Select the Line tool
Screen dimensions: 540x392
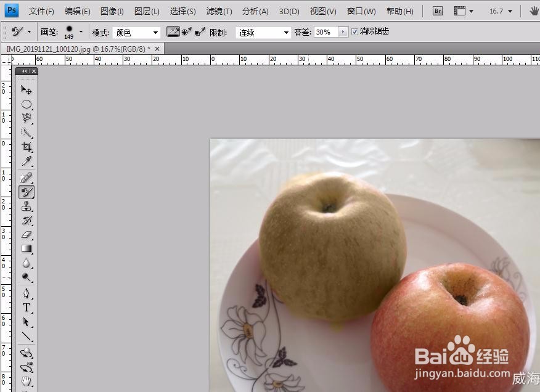point(26,336)
